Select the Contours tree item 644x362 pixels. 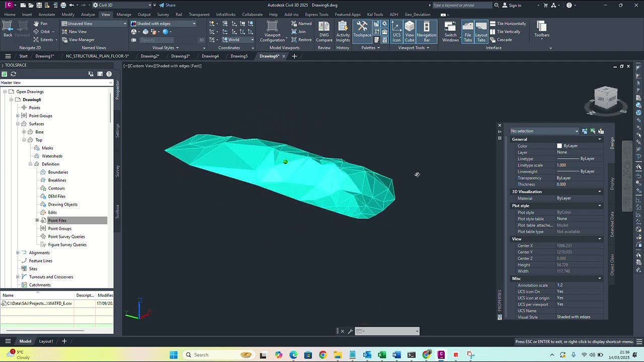coord(56,189)
